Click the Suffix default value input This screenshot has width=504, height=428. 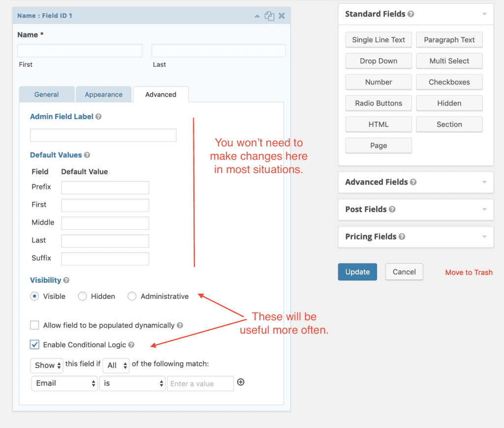point(105,259)
